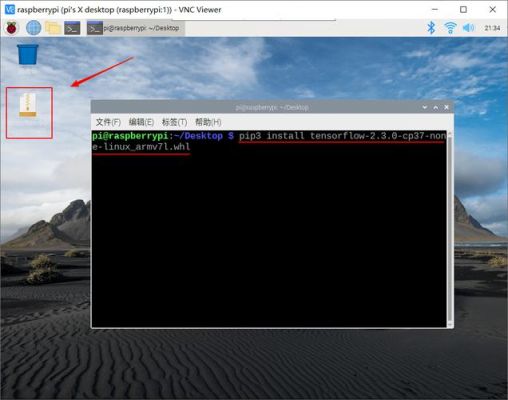Image resolution: width=508 pixels, height=400 pixels.
Task: Select the Wastebasket icon on desktop
Action: click(28, 54)
